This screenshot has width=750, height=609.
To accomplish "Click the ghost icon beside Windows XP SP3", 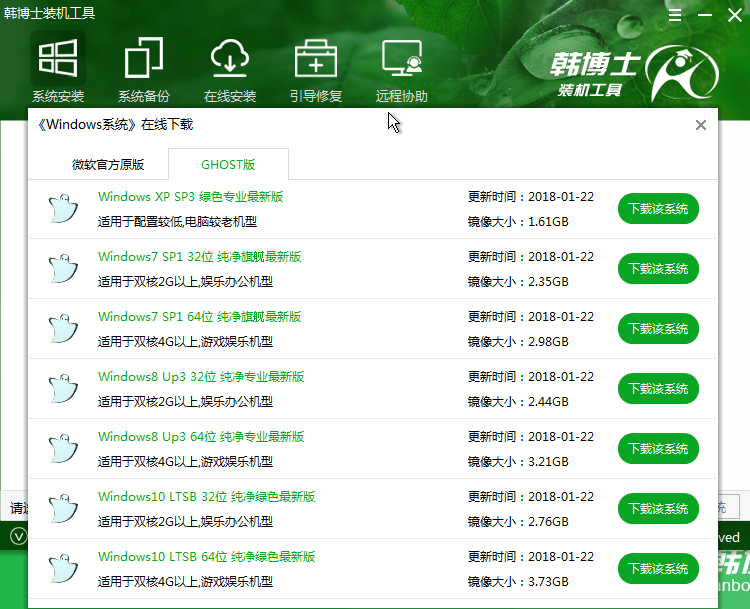I will coord(63,209).
